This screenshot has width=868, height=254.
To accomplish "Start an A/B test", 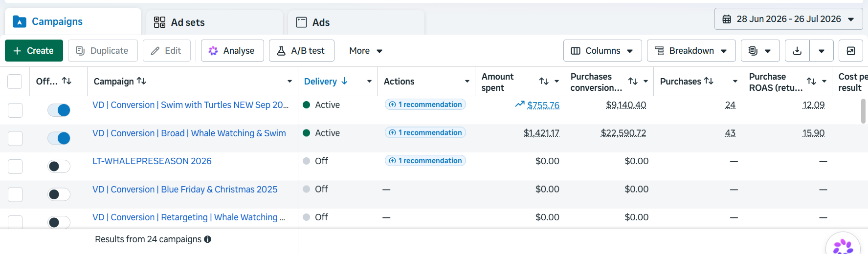I will tap(302, 51).
